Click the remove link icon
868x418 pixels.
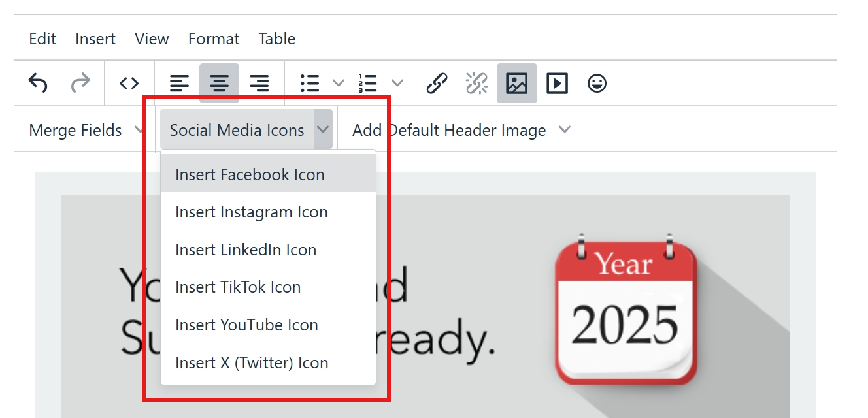pyautogui.click(x=476, y=84)
